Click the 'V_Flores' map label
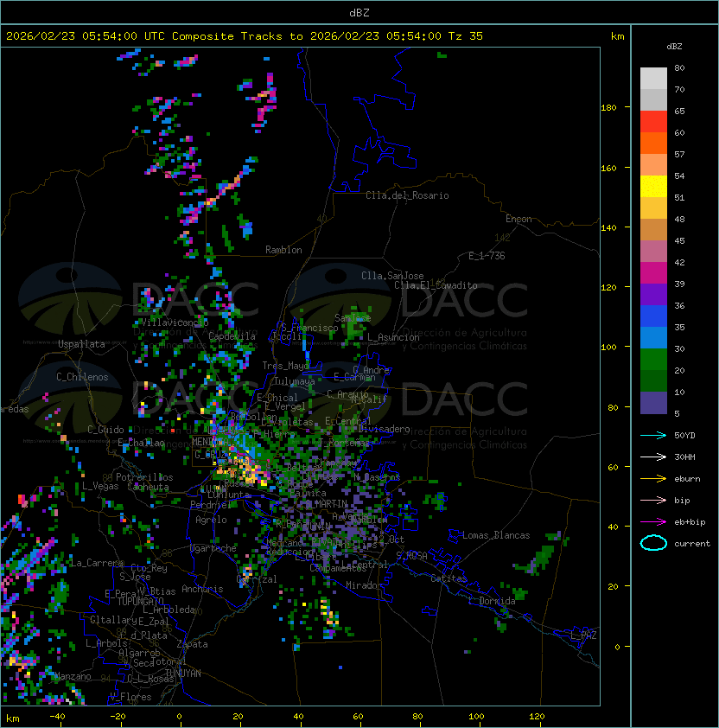 [x=130, y=697]
